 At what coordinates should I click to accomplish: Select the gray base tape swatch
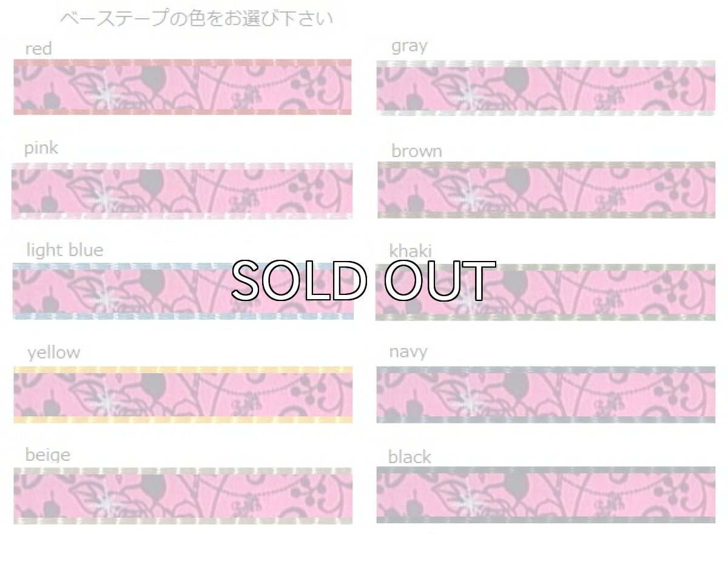(x=546, y=88)
